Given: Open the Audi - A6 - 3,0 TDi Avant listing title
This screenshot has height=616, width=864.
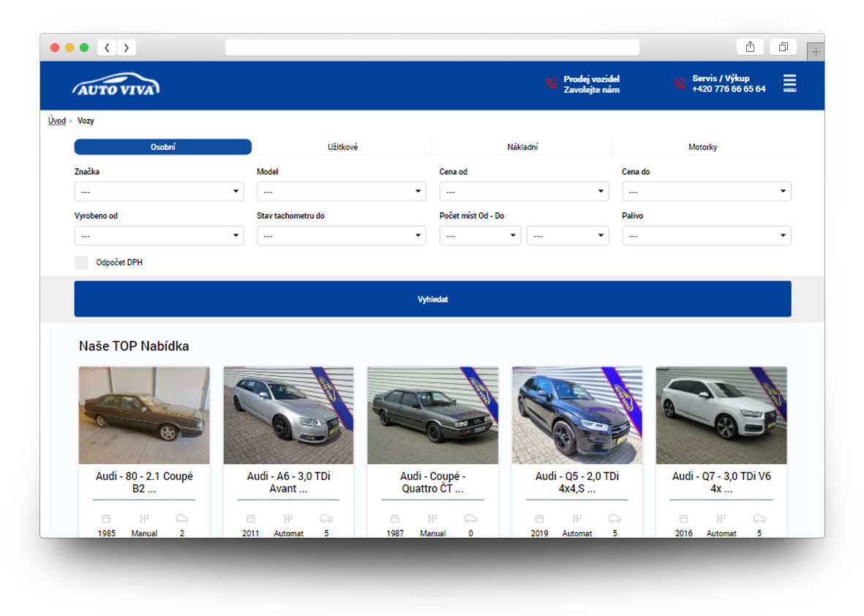Looking at the screenshot, I should tap(288, 482).
